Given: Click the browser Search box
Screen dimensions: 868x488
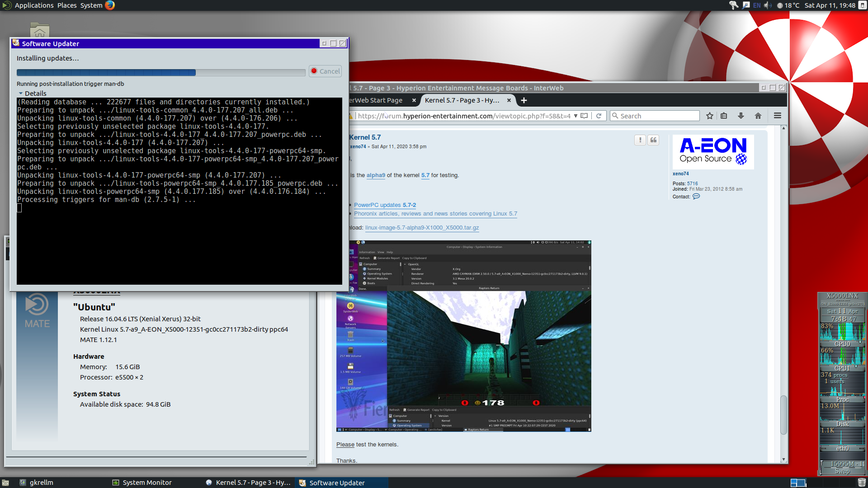Looking at the screenshot, I should tap(655, 116).
